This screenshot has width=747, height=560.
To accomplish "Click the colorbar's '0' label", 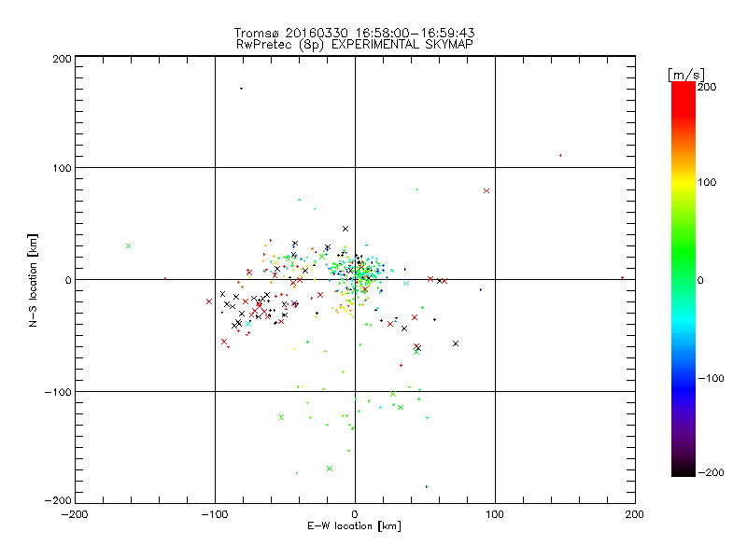I will [699, 280].
